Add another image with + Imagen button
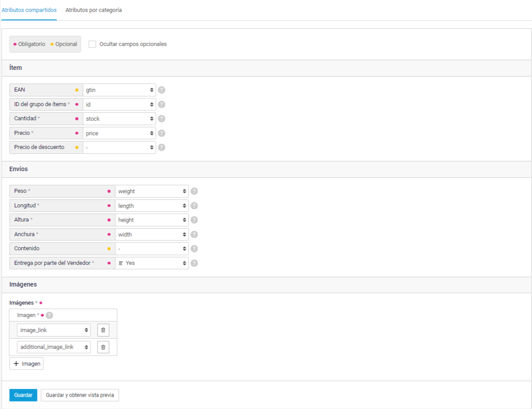532x409 pixels. point(27,363)
